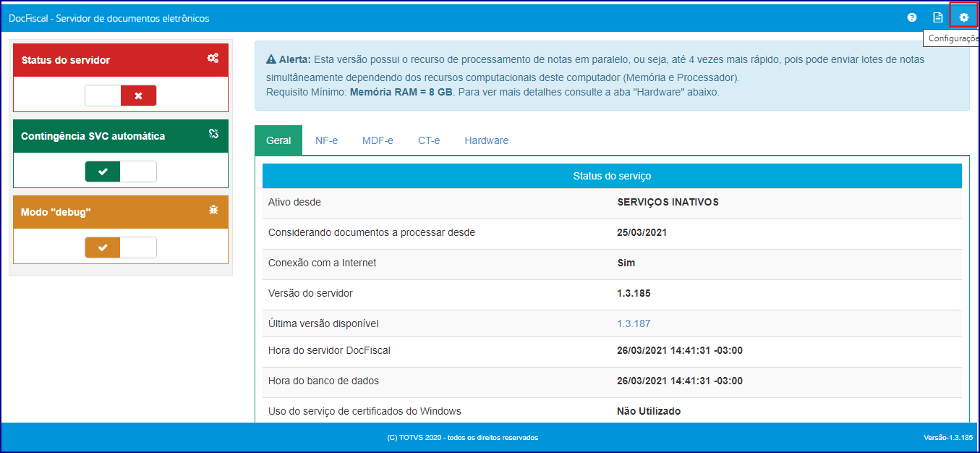
Task: Click the Status do servidor panel title
Action: pos(66,60)
